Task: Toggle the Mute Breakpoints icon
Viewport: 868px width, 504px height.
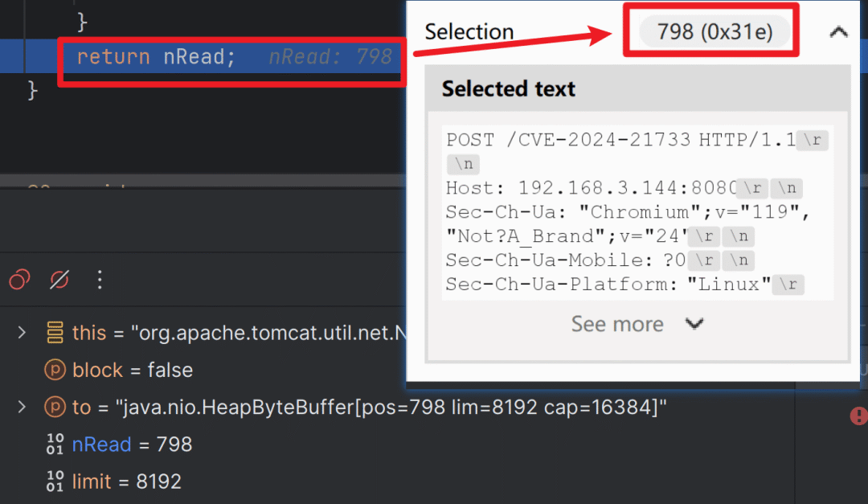Action: pyautogui.click(x=59, y=280)
